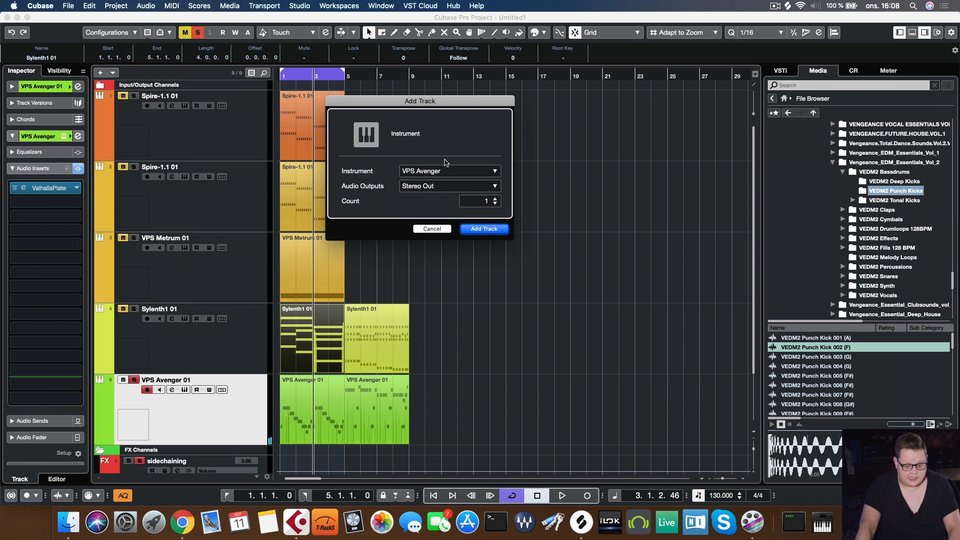
Task: Open track list search magnifier
Action: pyautogui.click(x=264, y=73)
